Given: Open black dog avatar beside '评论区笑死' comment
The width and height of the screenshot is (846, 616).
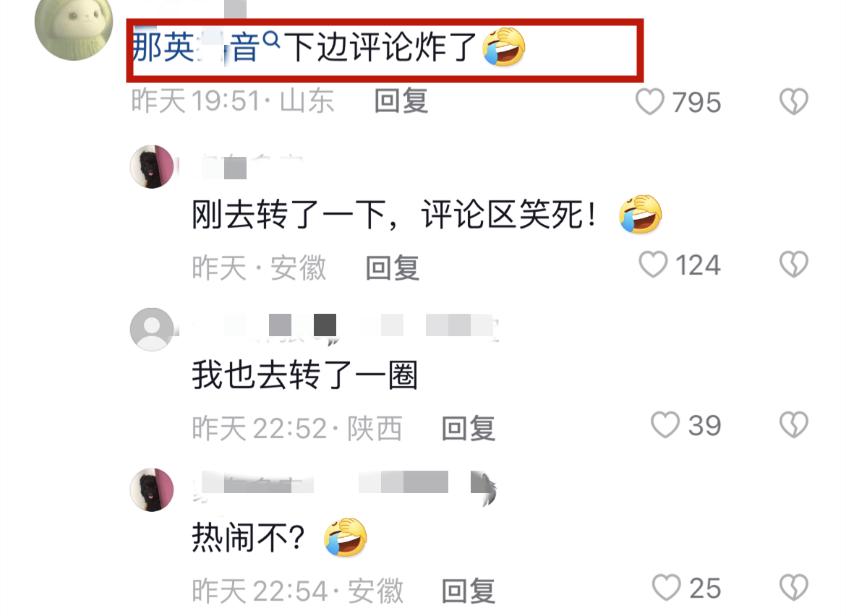Looking at the screenshot, I should 152,167.
